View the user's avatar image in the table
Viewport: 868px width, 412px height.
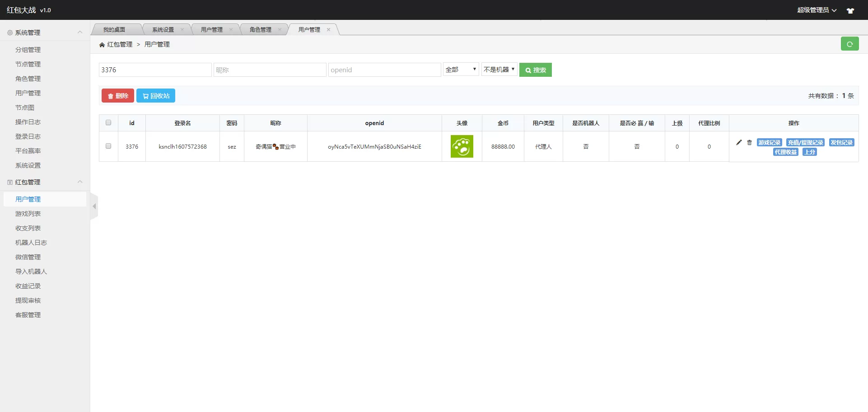click(x=462, y=146)
